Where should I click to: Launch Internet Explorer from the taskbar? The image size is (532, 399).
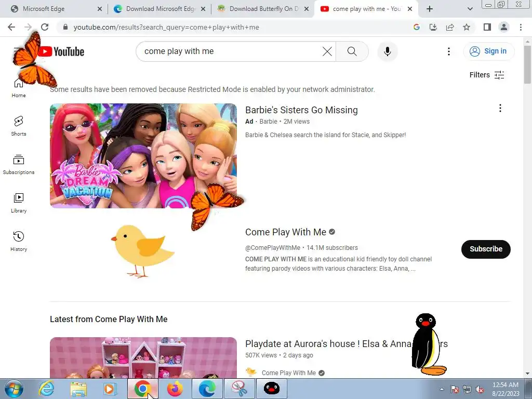click(46, 389)
